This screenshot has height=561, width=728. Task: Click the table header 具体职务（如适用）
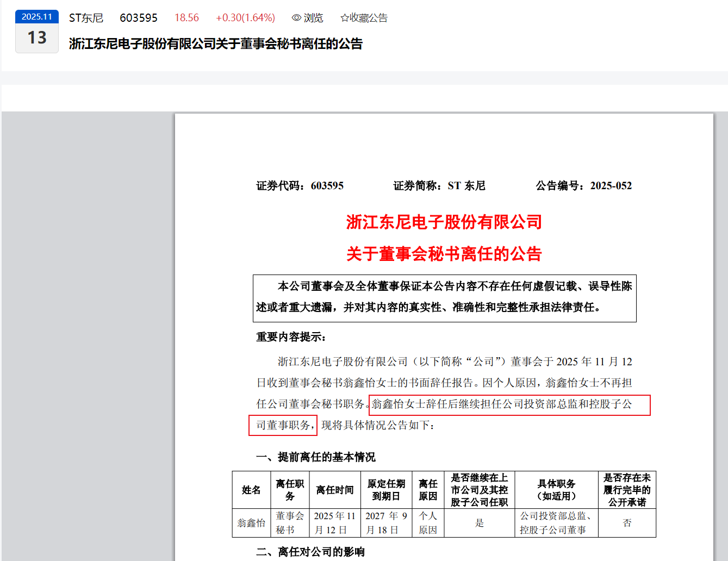(557, 490)
